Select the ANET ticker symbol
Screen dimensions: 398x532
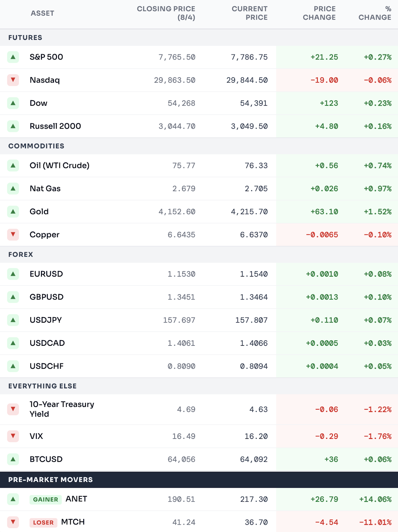76,499
